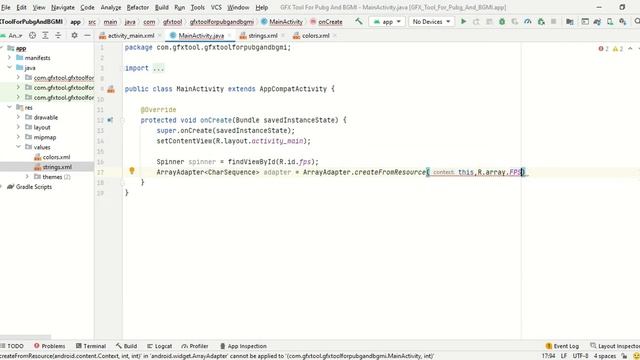Open the No Devices dropdown

click(431, 21)
